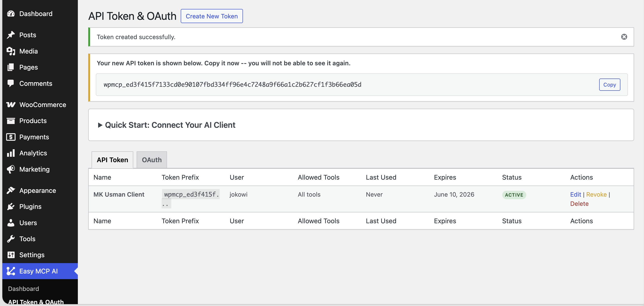This screenshot has height=306, width=644.
Task: Click the Products archive box icon
Action: 11,121
